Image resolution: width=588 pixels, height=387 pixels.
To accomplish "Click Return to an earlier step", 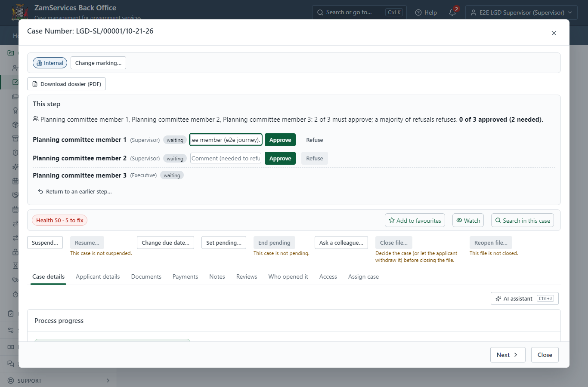I will [75, 191].
